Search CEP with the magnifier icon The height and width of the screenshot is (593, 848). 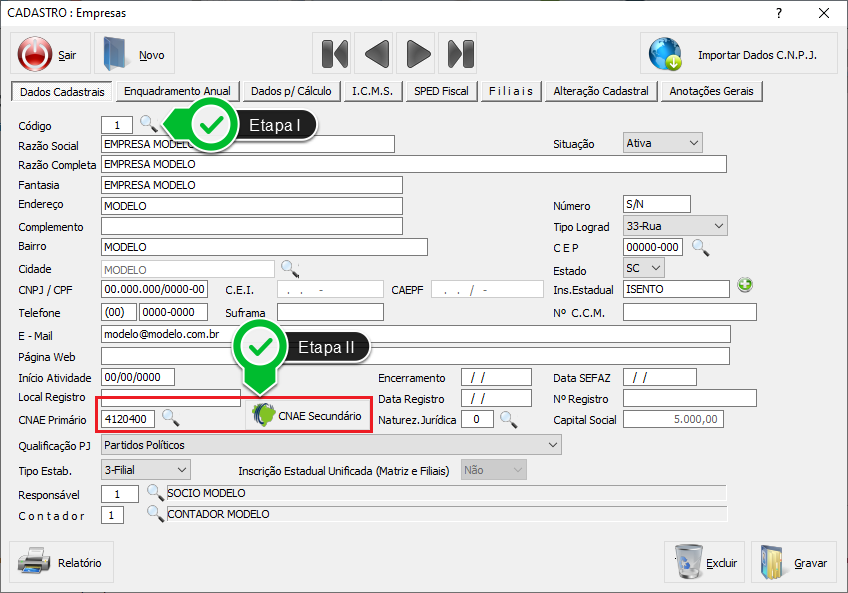tap(700, 246)
